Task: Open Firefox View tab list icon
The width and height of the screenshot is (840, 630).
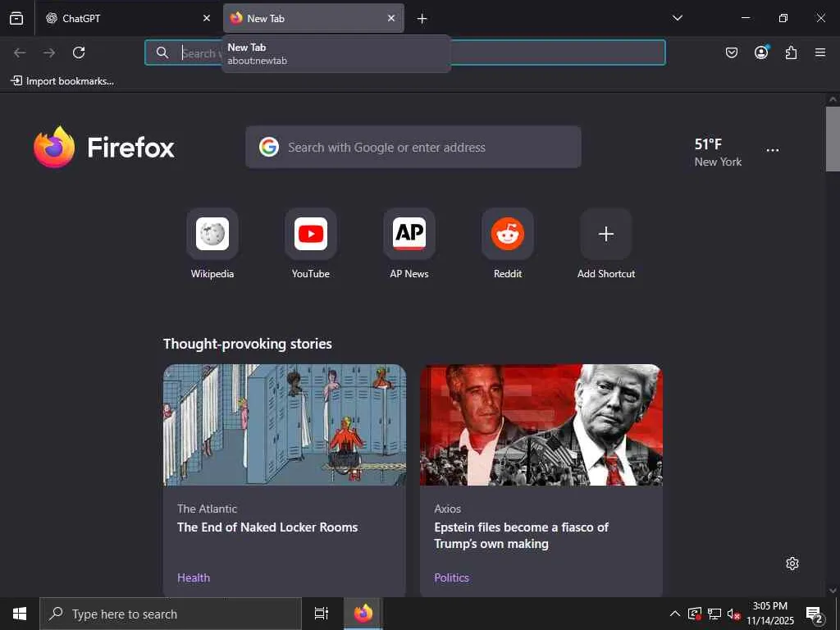Action: (16, 18)
